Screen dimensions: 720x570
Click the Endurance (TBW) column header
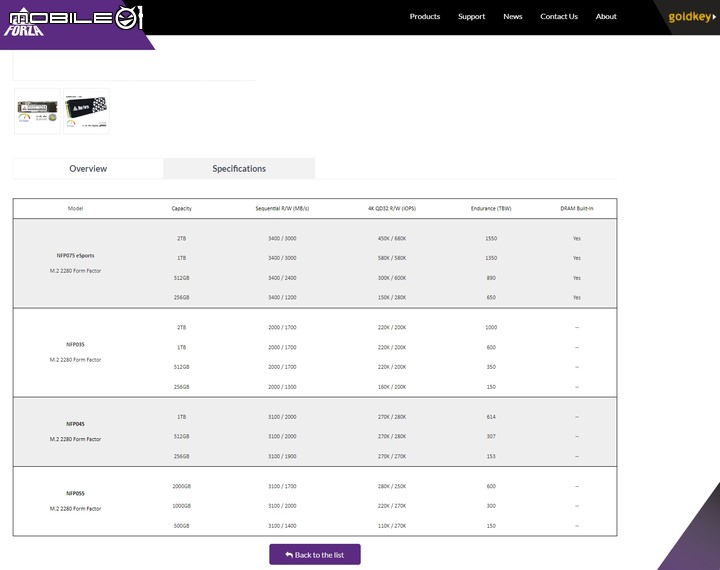click(x=491, y=209)
